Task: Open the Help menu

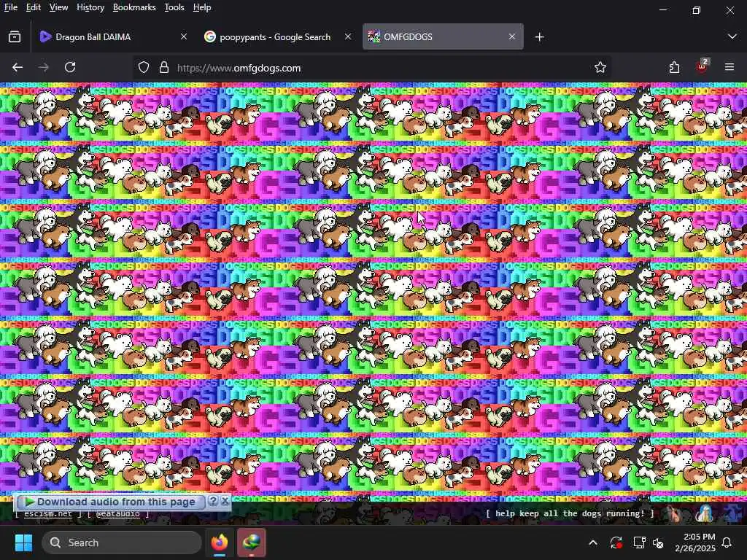Action: (201, 7)
